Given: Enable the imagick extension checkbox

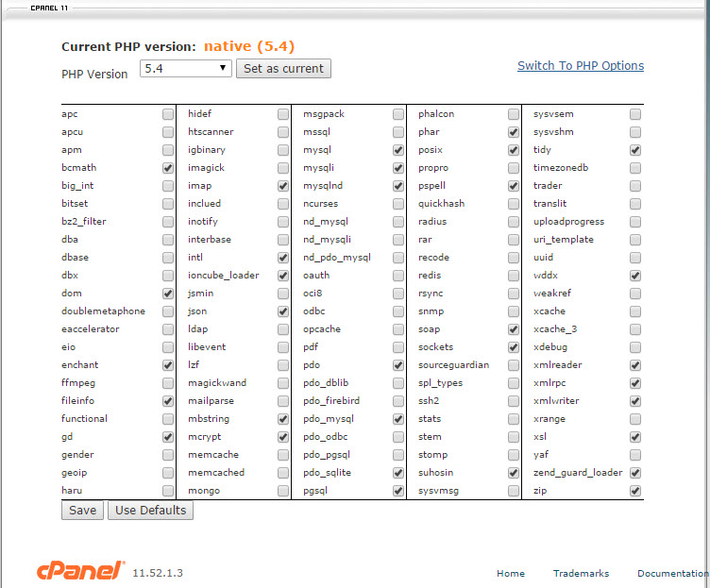Looking at the screenshot, I should [283, 168].
